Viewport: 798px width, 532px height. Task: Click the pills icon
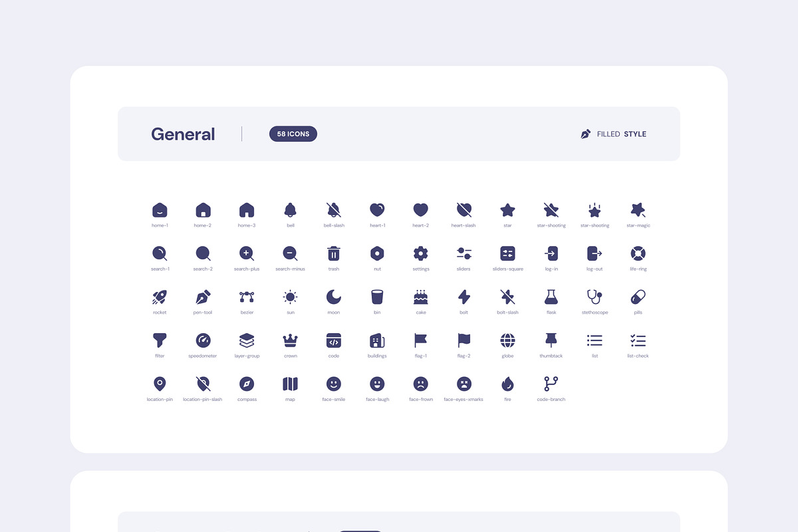(x=638, y=297)
